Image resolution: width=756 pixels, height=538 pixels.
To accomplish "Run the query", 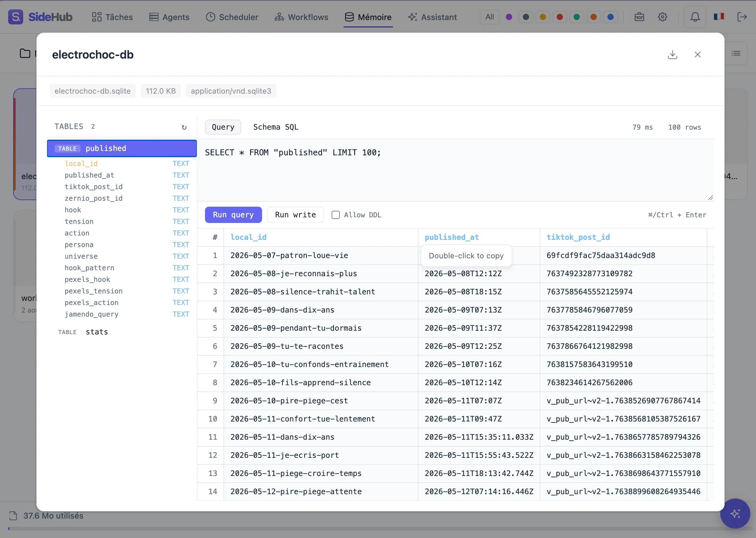I will click(x=233, y=215).
